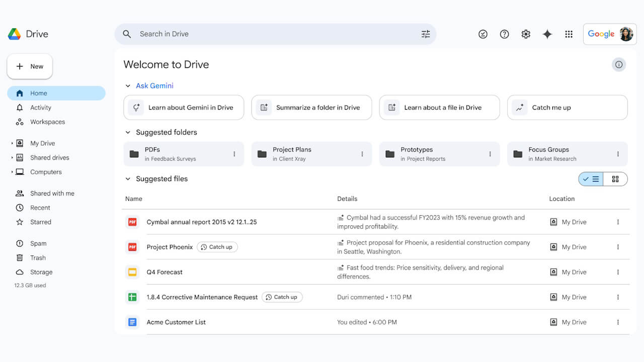This screenshot has width=644, height=362.
Task: Show details info icon
Action: 619,64
